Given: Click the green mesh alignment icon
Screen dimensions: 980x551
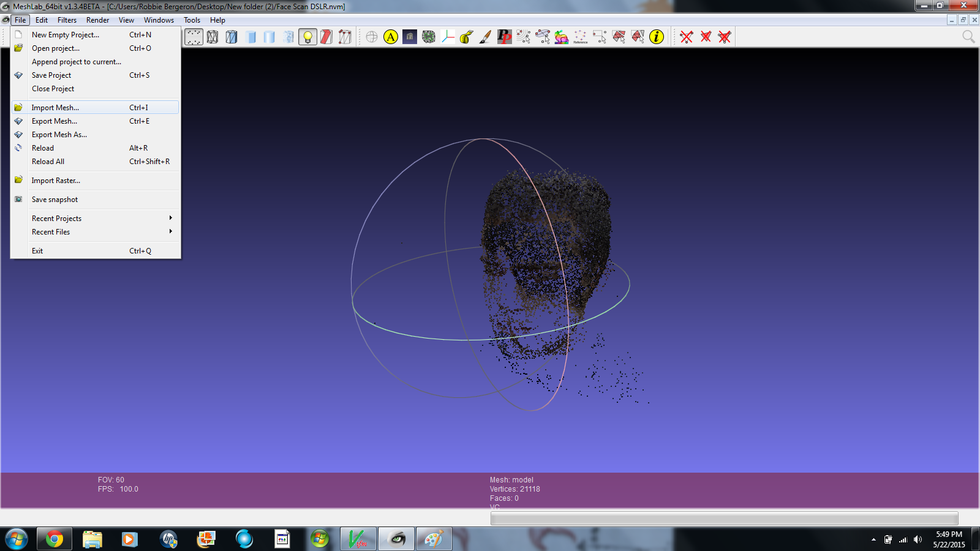Looking at the screenshot, I should tap(429, 37).
